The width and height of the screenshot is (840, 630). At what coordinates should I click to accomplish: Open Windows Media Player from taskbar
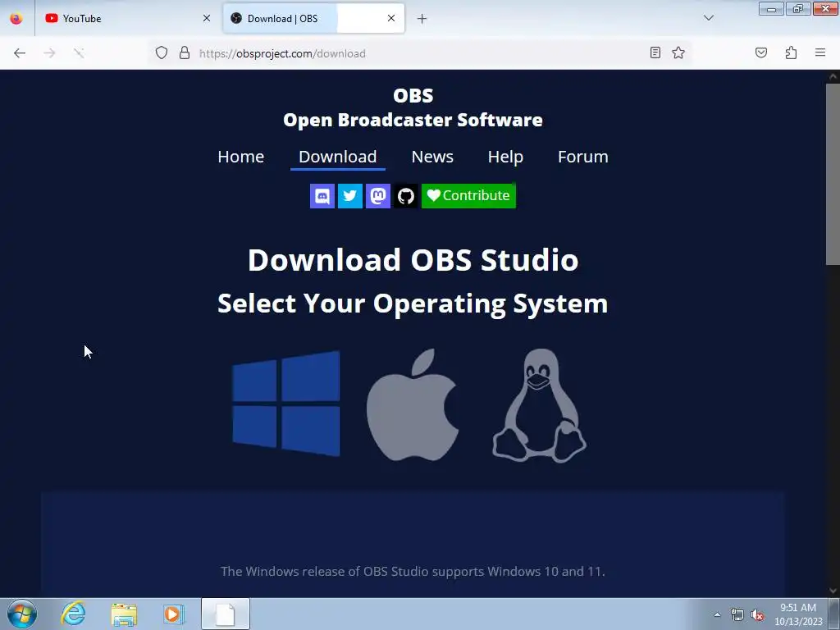174,614
